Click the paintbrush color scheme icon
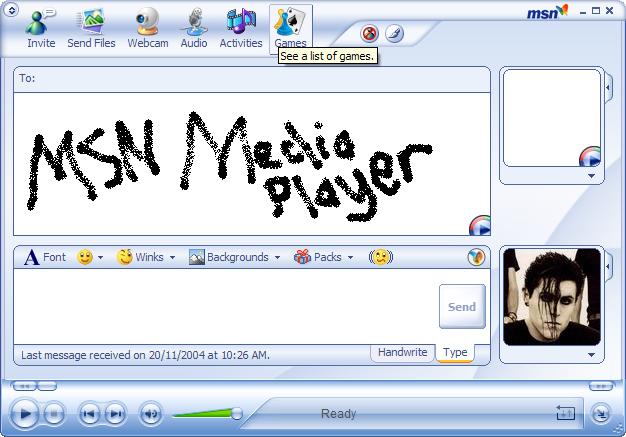Image resolution: width=626 pixels, height=437 pixels. point(394,34)
